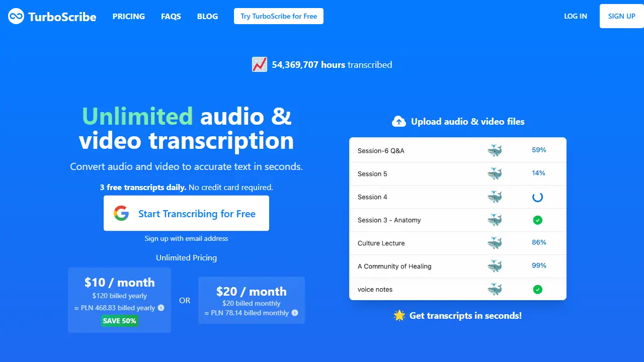Click the green checkmark for Session 3 - Anatomy

(538, 220)
